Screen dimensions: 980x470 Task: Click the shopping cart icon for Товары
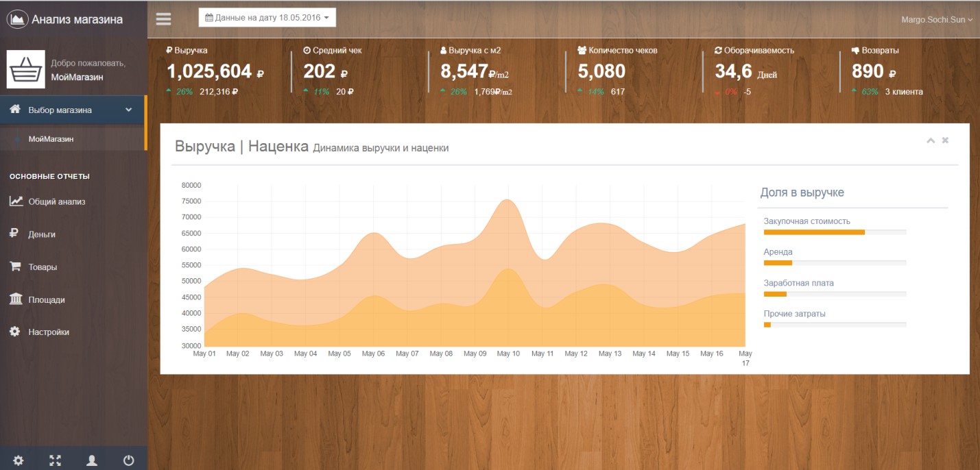14,267
